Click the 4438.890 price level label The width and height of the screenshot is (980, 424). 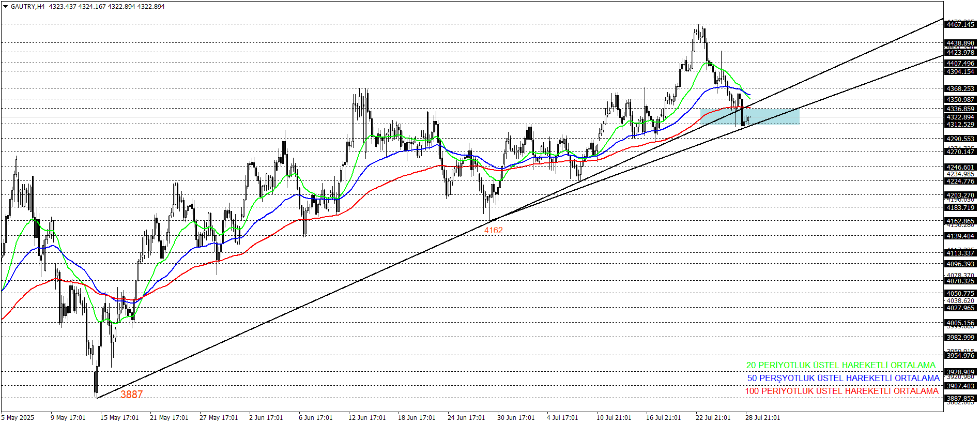[960, 43]
